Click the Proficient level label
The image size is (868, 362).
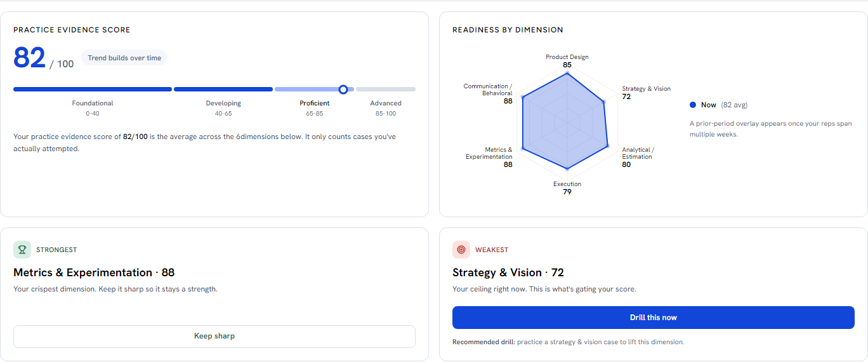(x=315, y=103)
